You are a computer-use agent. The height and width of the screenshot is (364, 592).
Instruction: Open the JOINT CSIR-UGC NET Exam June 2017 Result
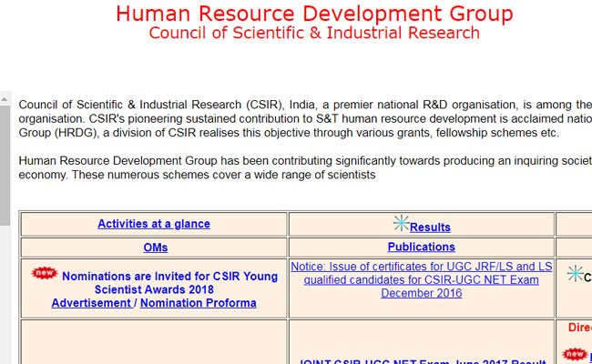coord(421,360)
